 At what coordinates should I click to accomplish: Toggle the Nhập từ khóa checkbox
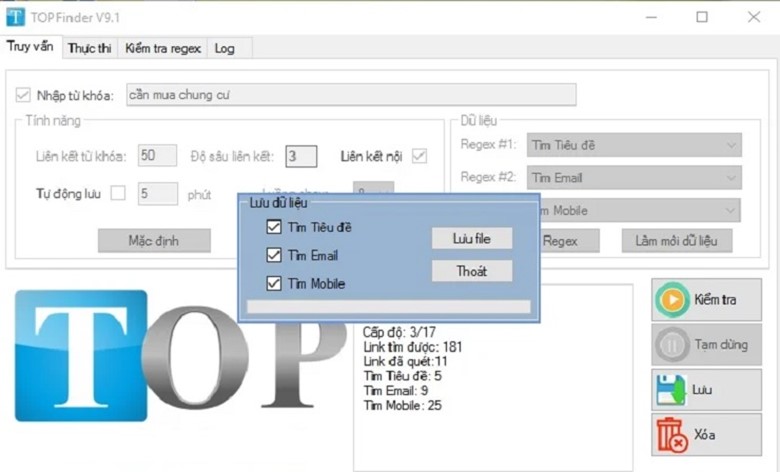(x=23, y=94)
